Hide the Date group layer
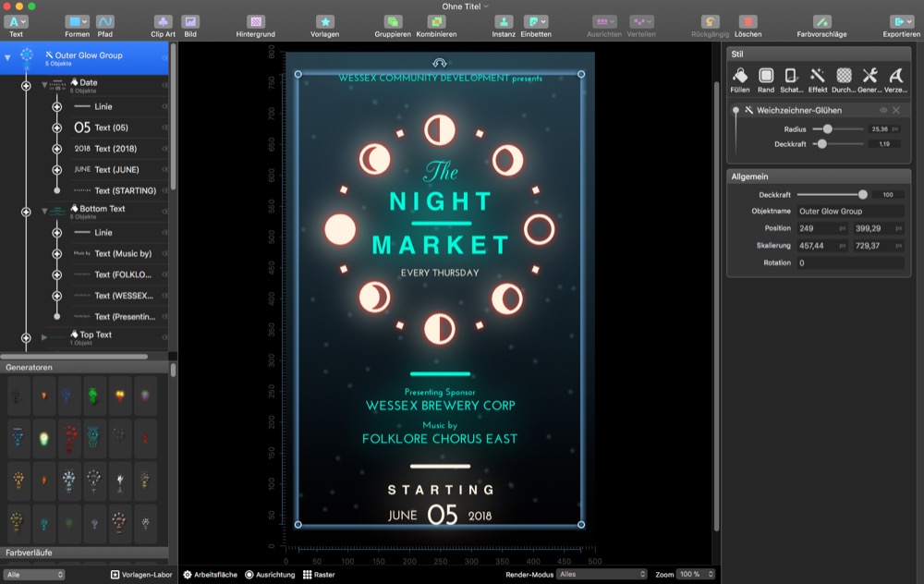Screen dimensions: 924x584 [165, 85]
